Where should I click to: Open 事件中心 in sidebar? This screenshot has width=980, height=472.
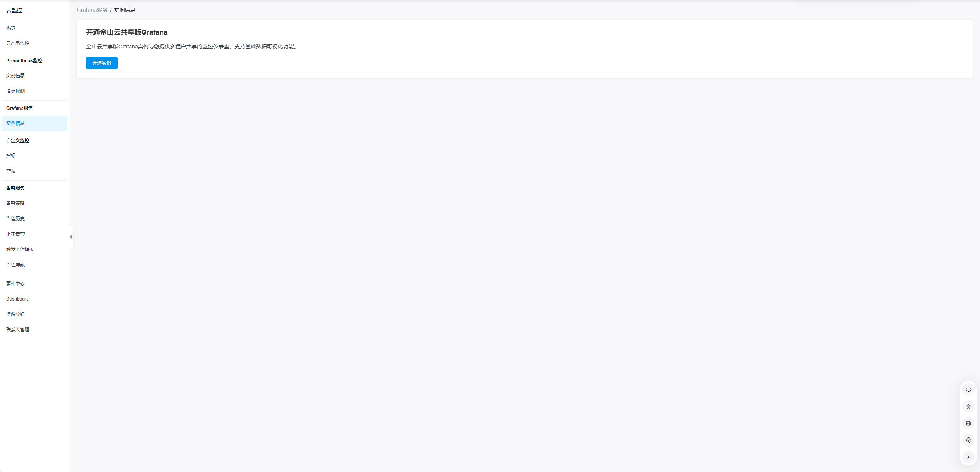tap(15, 284)
